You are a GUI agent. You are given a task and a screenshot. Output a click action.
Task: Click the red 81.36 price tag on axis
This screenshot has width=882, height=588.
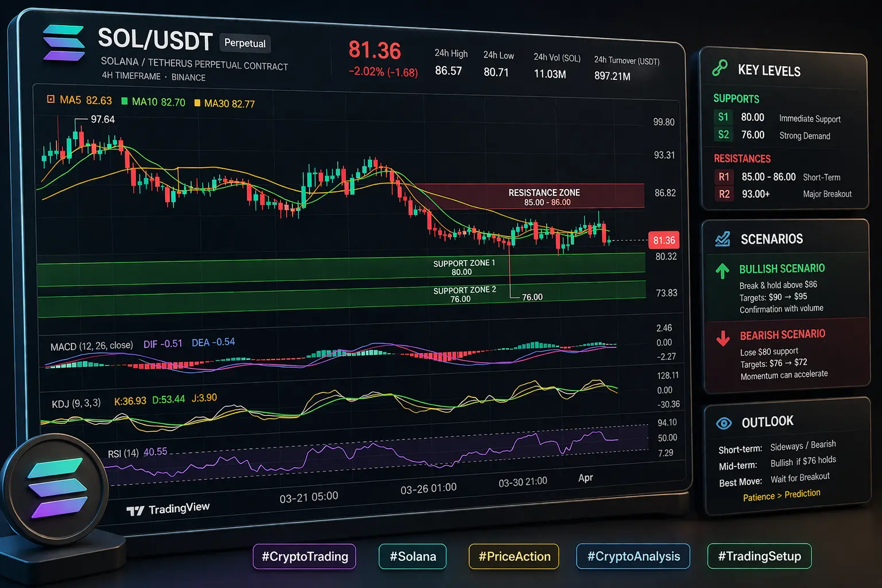pos(664,241)
